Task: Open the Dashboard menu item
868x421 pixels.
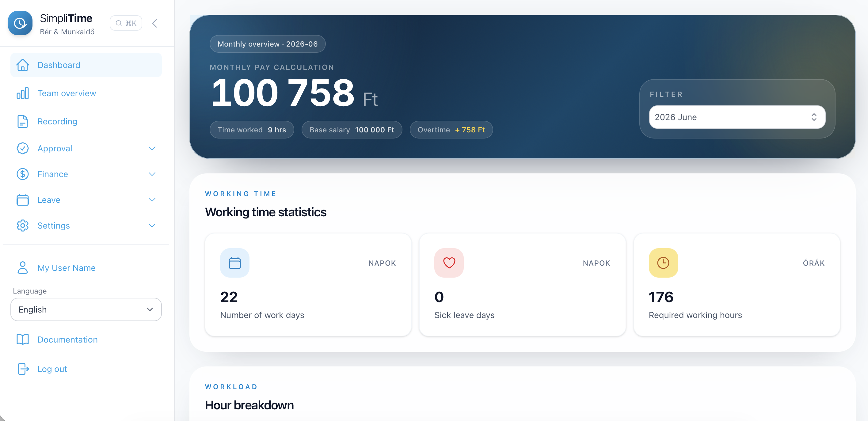Action: click(86, 65)
